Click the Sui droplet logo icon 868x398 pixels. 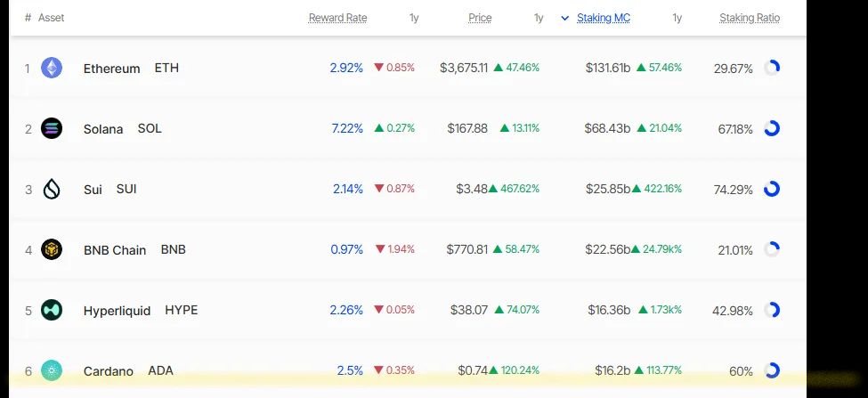pyautogui.click(x=52, y=190)
